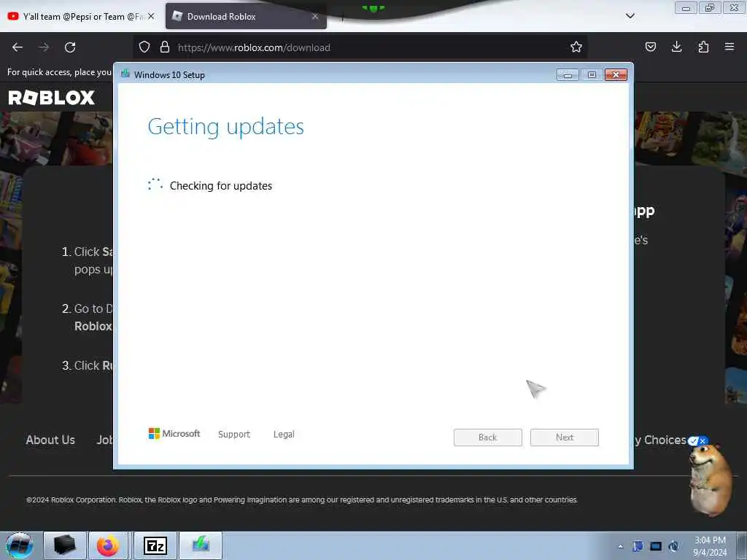Click the Microsoft logo in setup dialog
747x560 pixels.
[174, 433]
